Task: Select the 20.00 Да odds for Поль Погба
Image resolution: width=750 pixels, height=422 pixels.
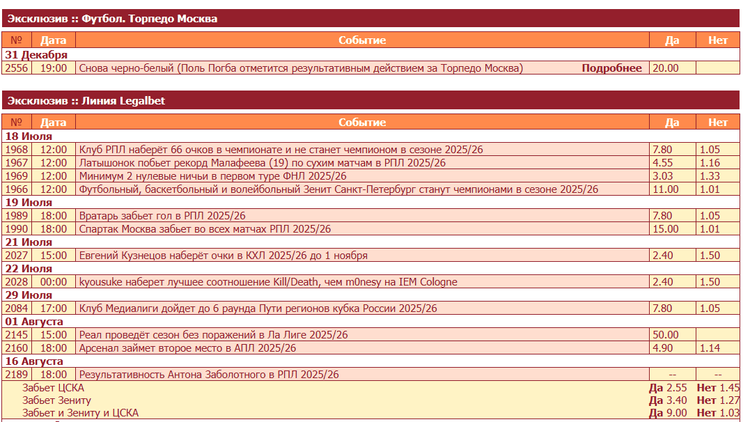Action: pos(665,68)
